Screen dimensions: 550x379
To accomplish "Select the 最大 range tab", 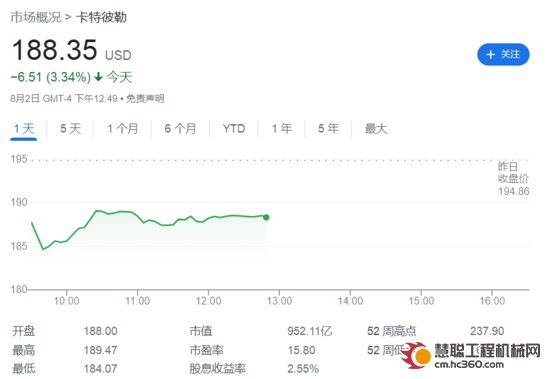I will pyautogui.click(x=376, y=129).
